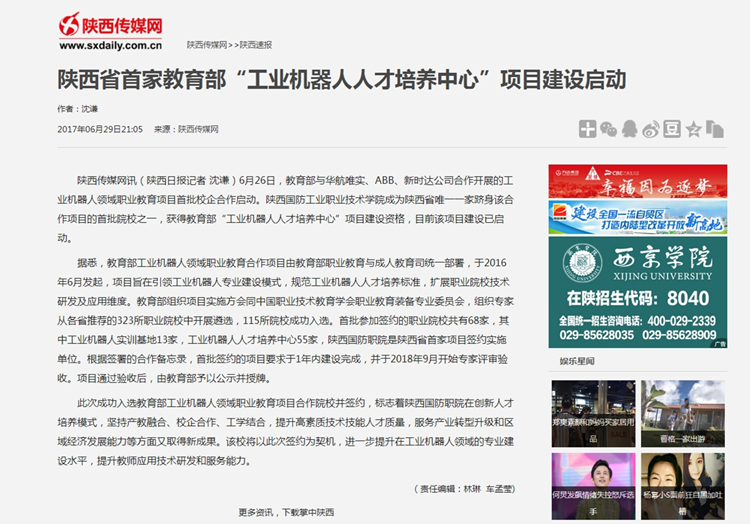
Task: Open the 建设全国一流自贸区 banner
Action: (x=638, y=218)
